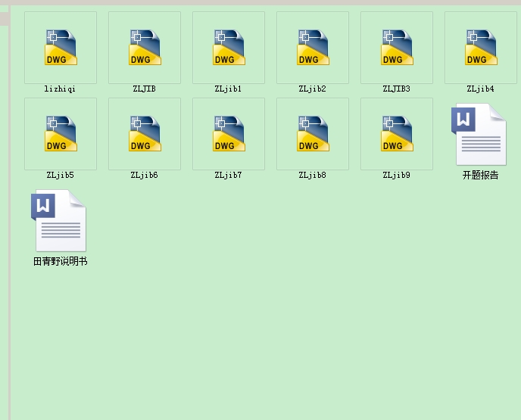521x420 pixels.
Task: Select the ZLjib8 DWG file icon
Action: (313, 134)
